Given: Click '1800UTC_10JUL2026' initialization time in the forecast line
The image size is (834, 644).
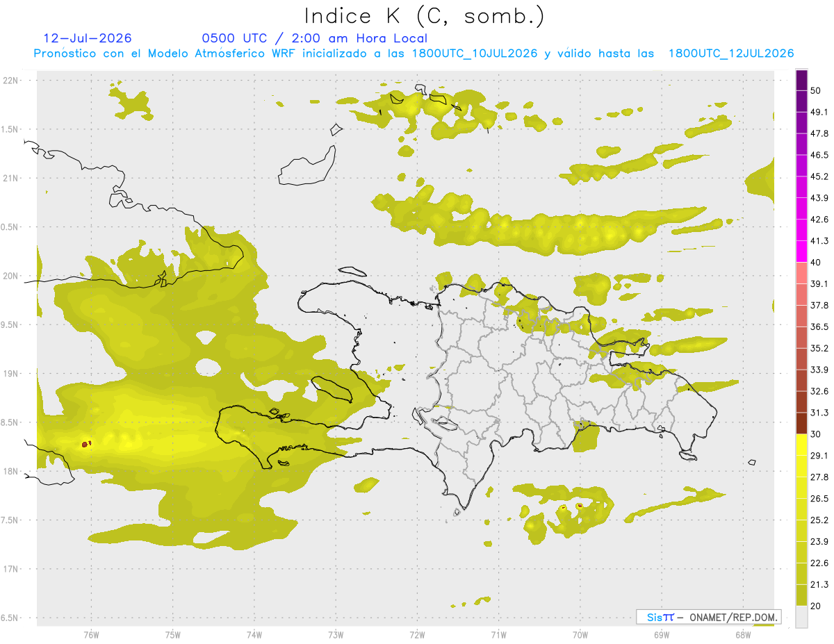Looking at the screenshot, I should [x=475, y=53].
